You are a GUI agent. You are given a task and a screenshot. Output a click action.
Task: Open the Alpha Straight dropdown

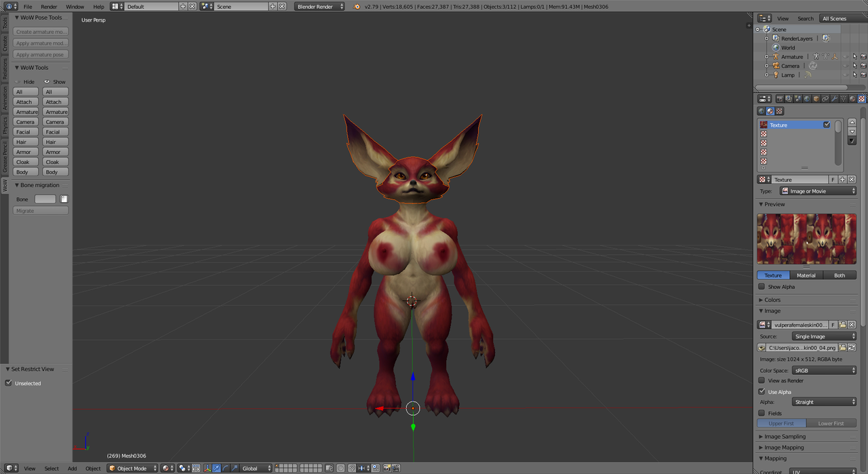824,402
